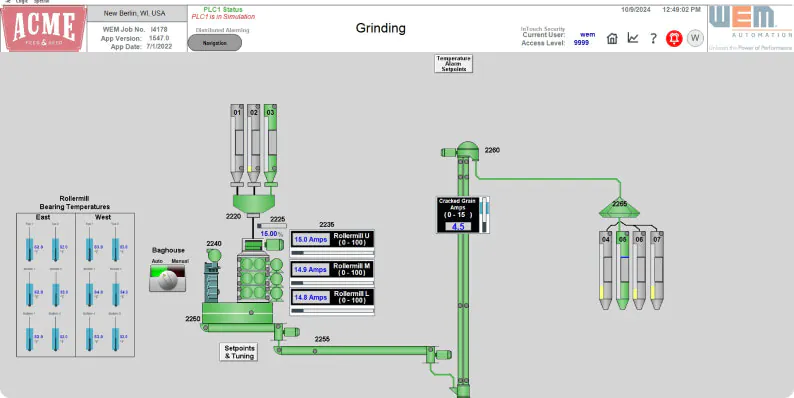Click the 2225 feeder speed bar
The image size is (794, 398).
click(x=272, y=226)
